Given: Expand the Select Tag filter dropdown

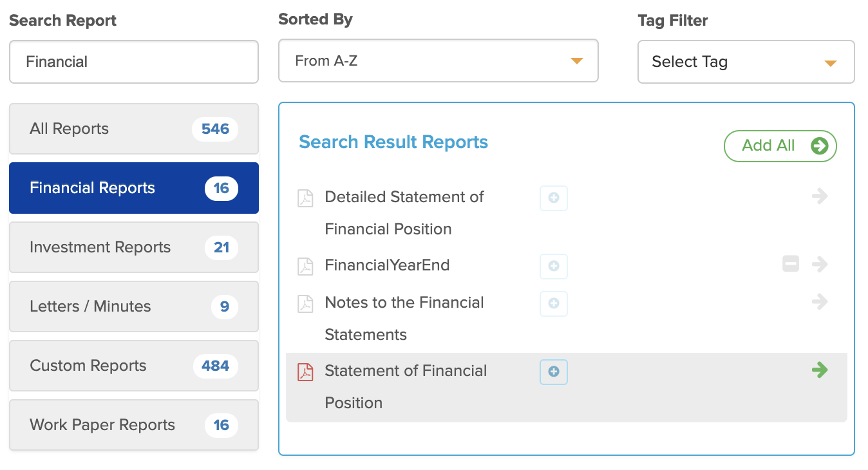Looking at the screenshot, I should click(746, 62).
